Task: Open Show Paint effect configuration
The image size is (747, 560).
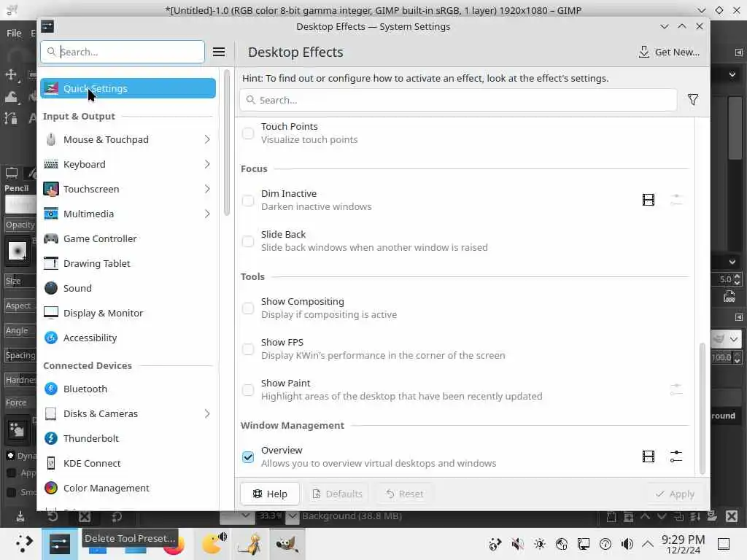Action: click(676, 389)
